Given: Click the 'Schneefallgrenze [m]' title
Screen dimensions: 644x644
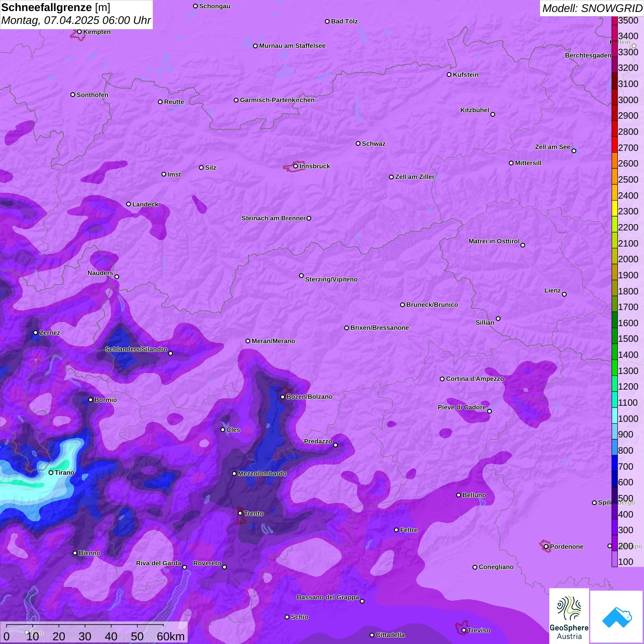Looking at the screenshot, I should (56, 8).
